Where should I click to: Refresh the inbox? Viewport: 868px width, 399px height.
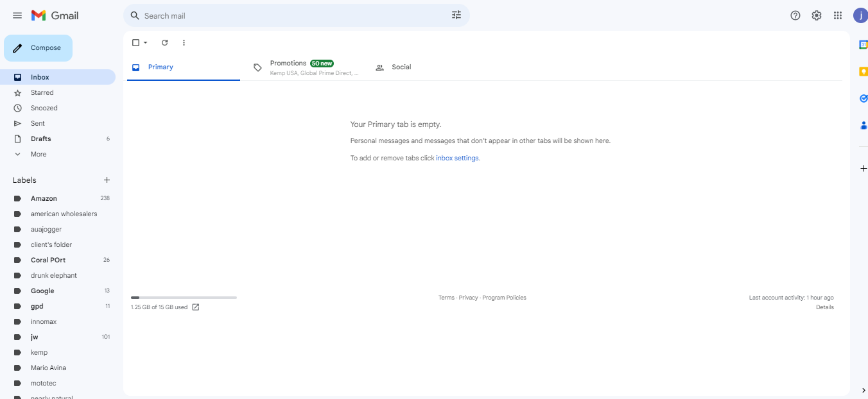[164, 43]
